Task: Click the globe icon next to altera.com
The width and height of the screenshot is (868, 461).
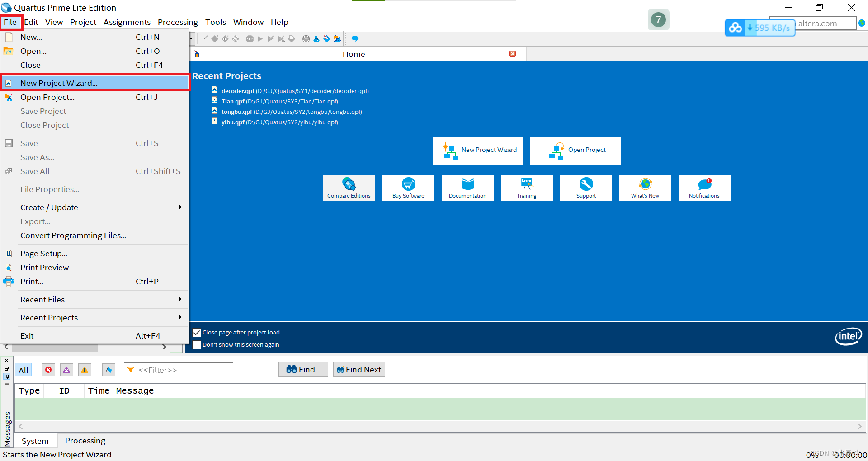Action: coord(862,23)
